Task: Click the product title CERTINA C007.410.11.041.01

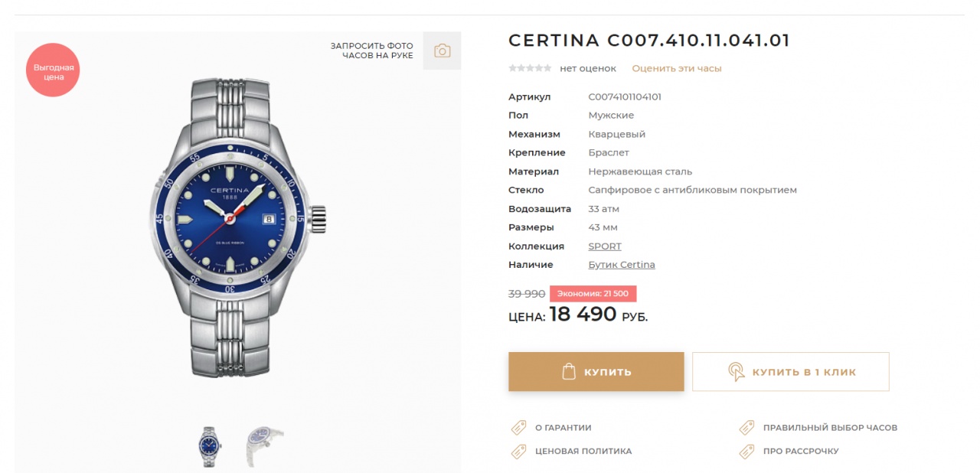Action: click(648, 41)
